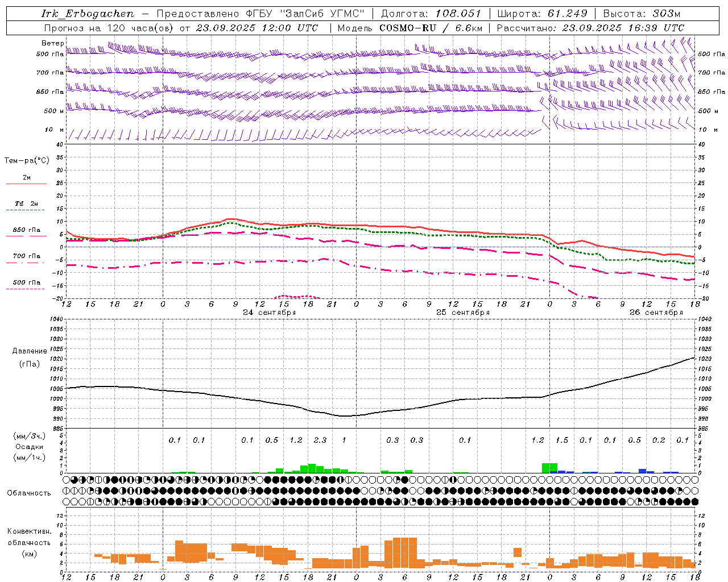Click the precipitation value 0.2
Screen dimensions: 728x582
pyautogui.click(x=659, y=440)
